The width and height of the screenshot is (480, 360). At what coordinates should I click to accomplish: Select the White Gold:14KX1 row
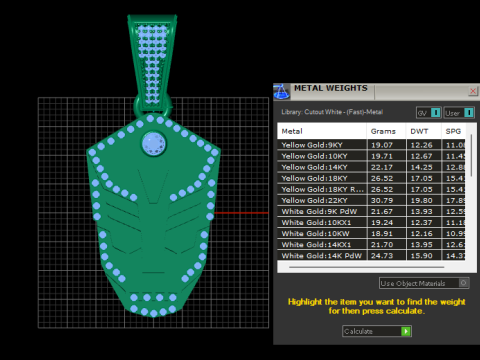pyautogui.click(x=371, y=244)
